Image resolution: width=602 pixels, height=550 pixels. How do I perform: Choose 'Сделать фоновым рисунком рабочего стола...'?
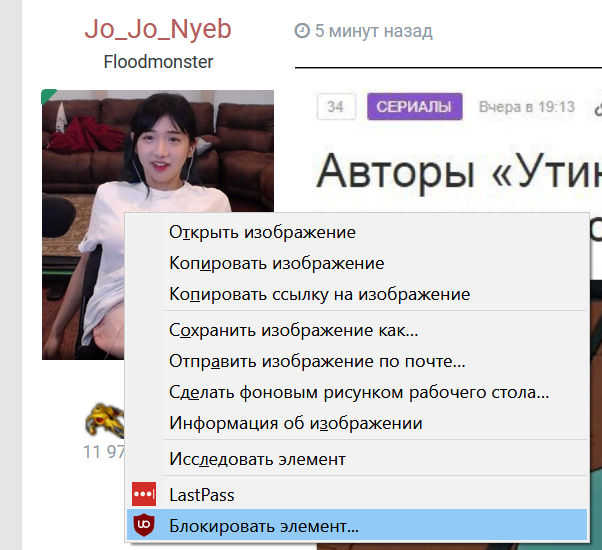click(357, 392)
